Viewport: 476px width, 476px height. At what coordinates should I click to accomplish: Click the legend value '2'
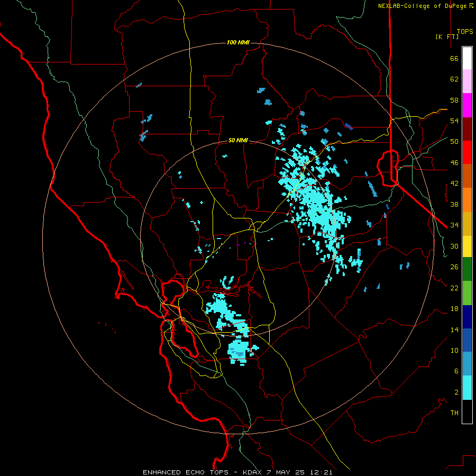(456, 392)
